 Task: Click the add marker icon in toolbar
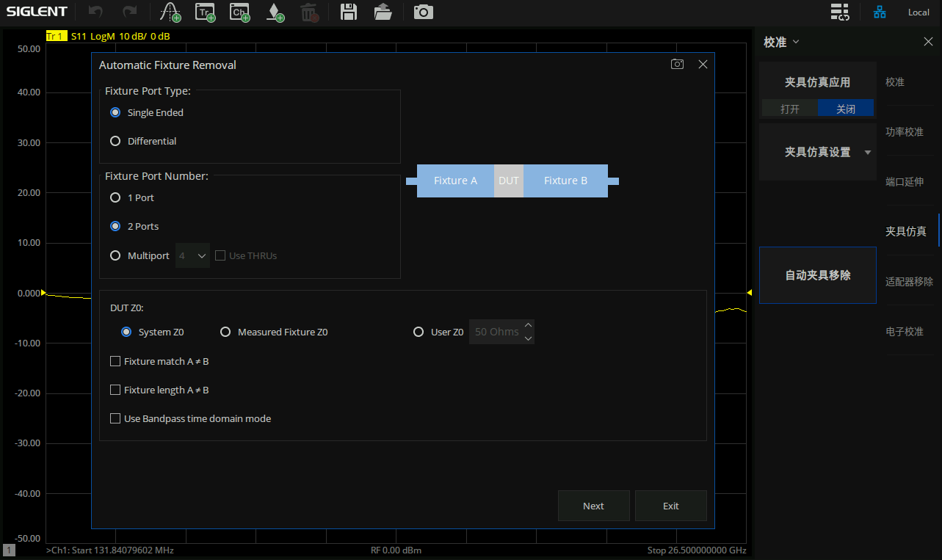coord(274,12)
